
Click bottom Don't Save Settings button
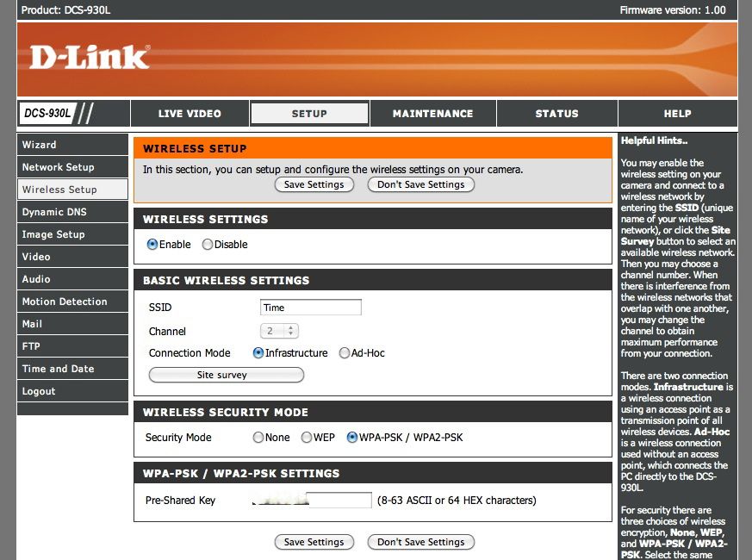pyautogui.click(x=420, y=542)
